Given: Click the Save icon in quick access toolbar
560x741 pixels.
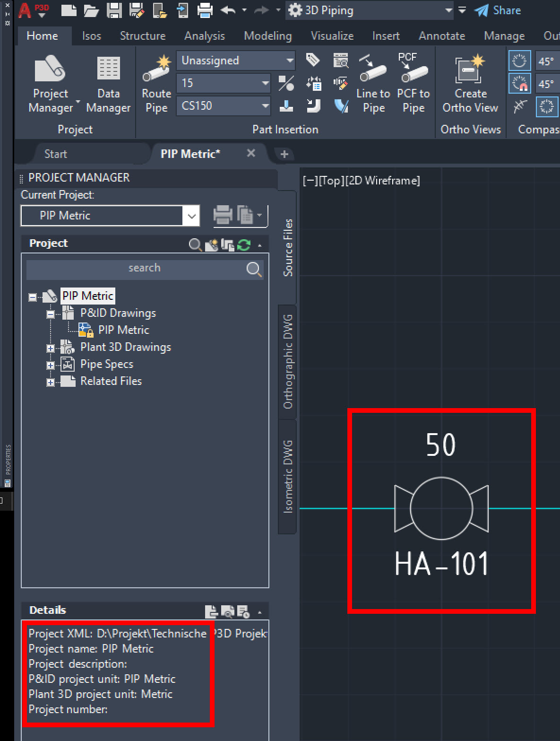Looking at the screenshot, I should 114,10.
